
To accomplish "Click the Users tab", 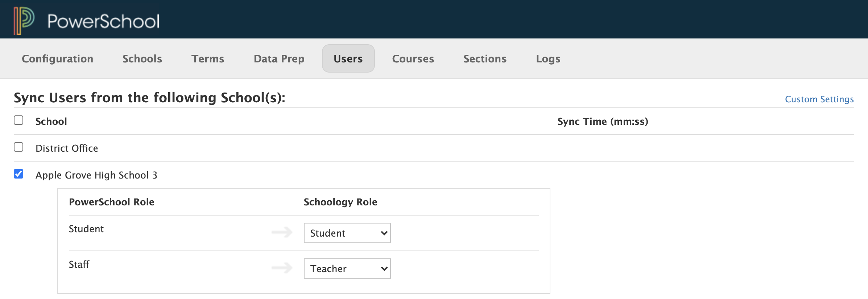I will tap(348, 59).
